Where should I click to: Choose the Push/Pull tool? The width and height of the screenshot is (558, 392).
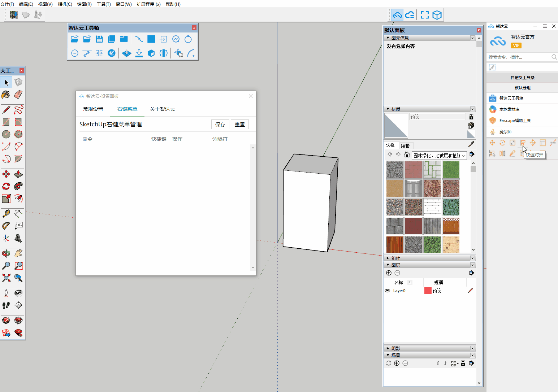pos(18,174)
